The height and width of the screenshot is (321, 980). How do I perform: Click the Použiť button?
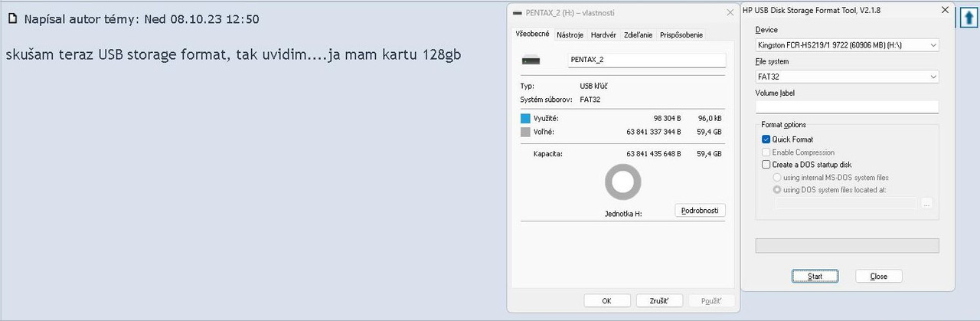pos(711,301)
